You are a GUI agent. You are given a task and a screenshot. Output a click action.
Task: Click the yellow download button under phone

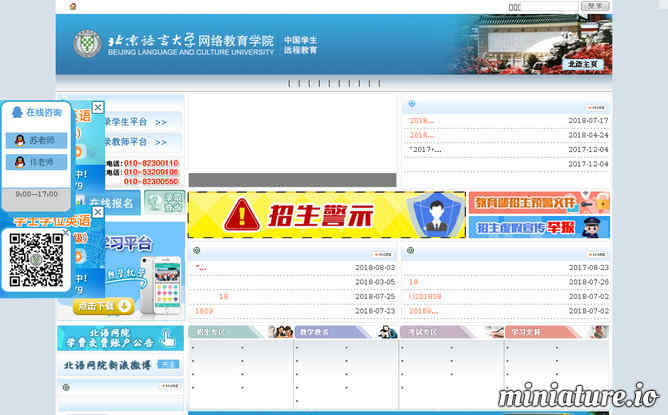coord(103,306)
